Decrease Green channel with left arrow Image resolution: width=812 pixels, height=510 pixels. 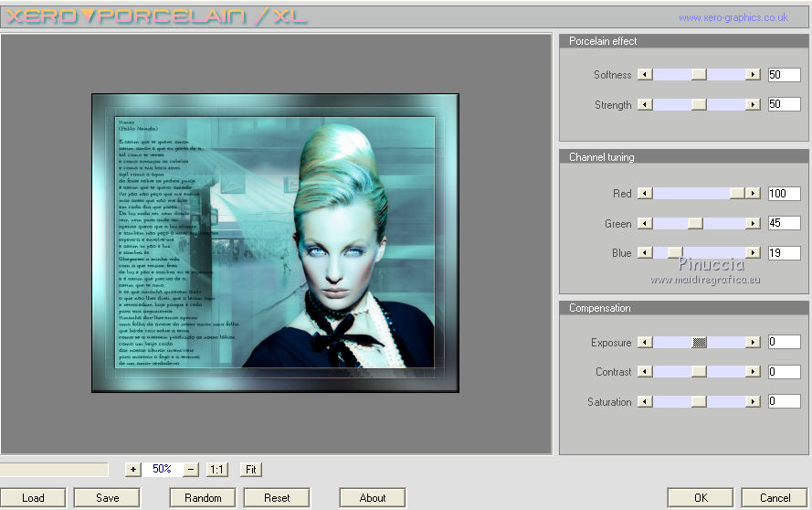[645, 223]
